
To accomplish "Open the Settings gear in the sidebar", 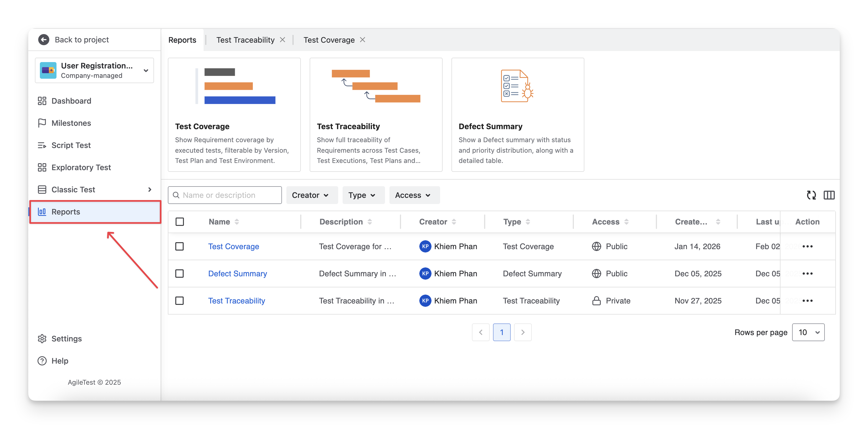I will [x=42, y=338].
